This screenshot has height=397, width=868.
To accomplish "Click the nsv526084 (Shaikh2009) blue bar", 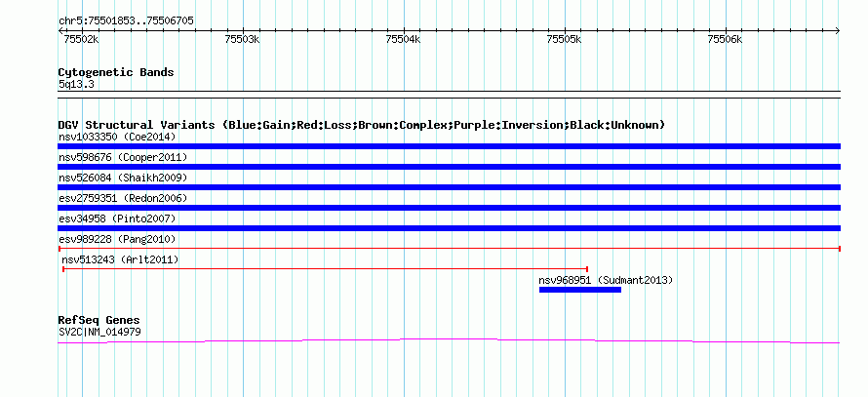I will [449, 187].
